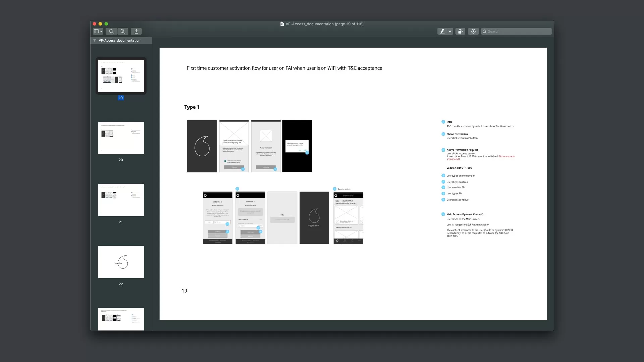This screenshot has width=644, height=362.
Task: Click into the Search field
Action: pos(518,32)
